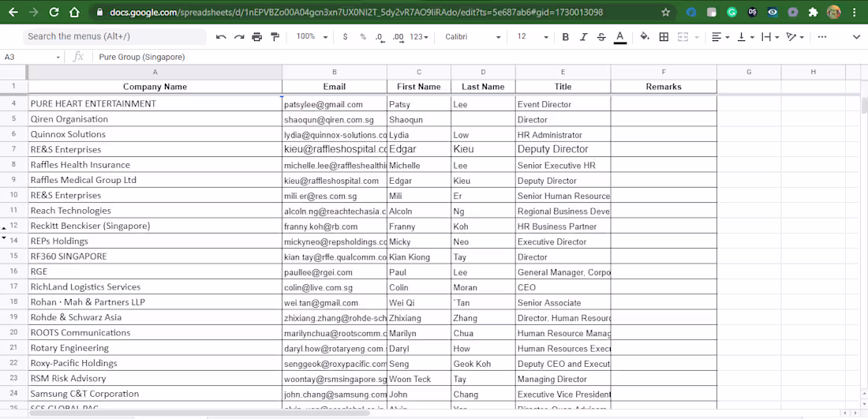Activate the paint format tool
The width and height of the screenshot is (868, 419).
click(x=275, y=36)
